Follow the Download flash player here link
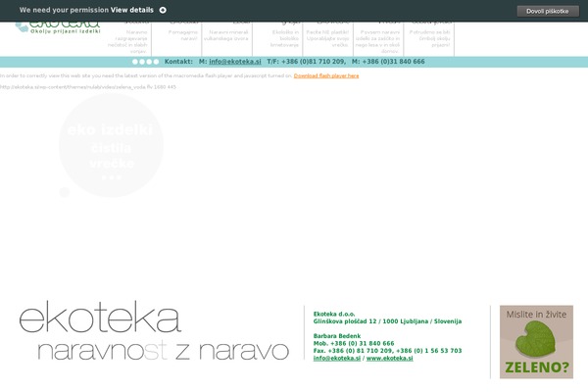The height and width of the screenshot is (392, 588). 326,75
